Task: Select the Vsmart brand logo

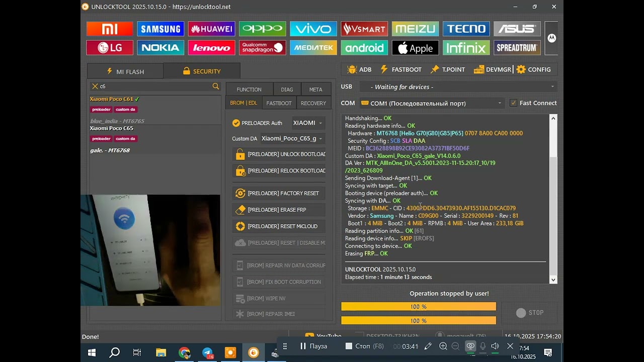Action: [364, 29]
